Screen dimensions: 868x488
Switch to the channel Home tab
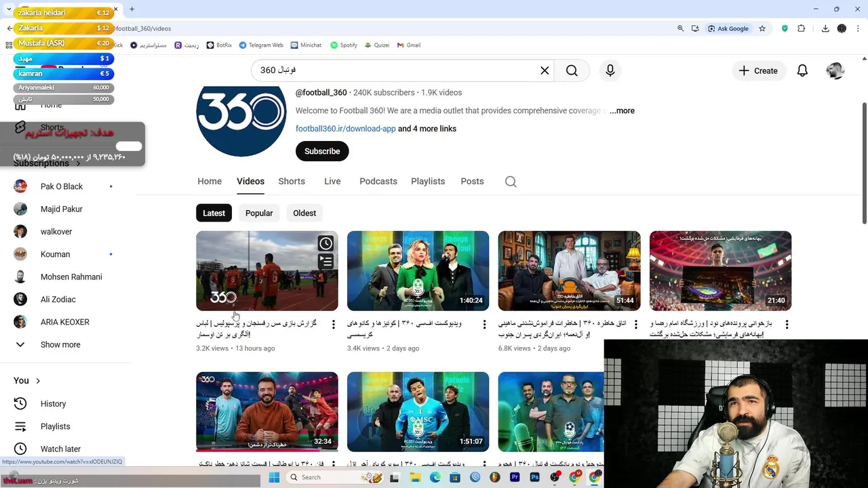[x=210, y=181]
